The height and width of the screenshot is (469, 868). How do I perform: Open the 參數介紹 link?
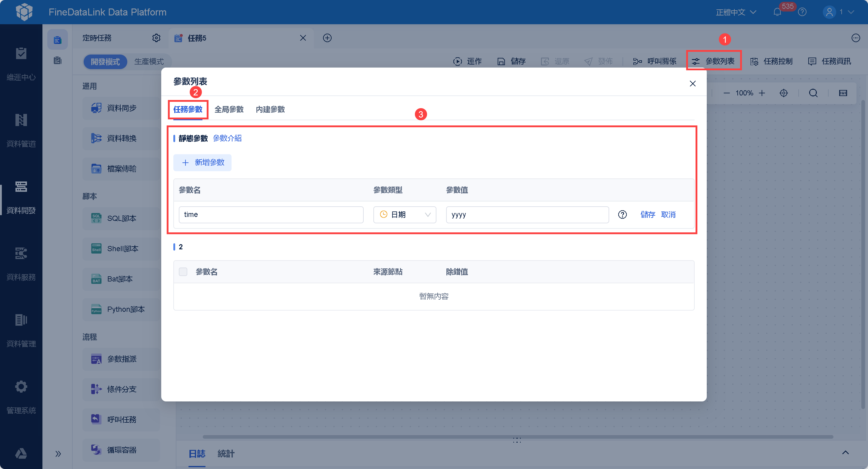227,138
